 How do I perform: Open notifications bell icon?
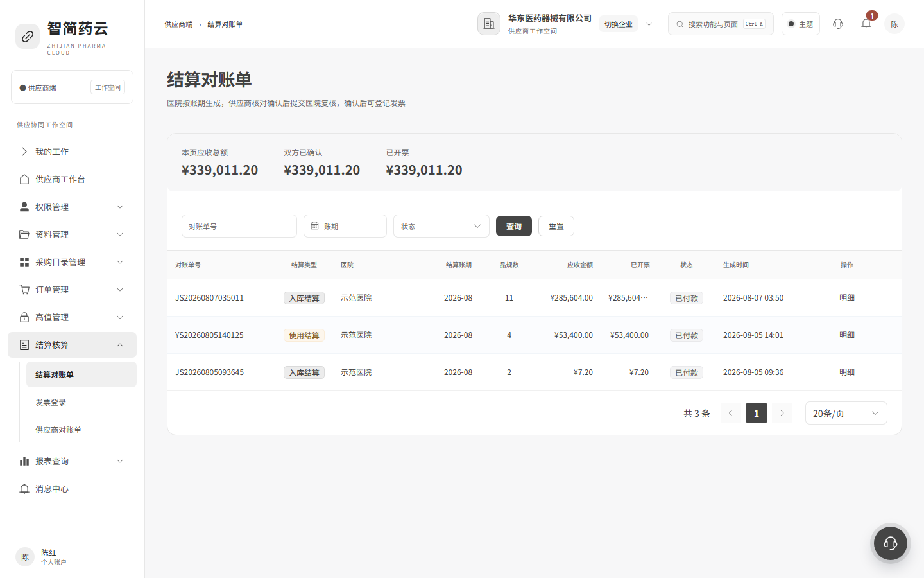pos(866,24)
